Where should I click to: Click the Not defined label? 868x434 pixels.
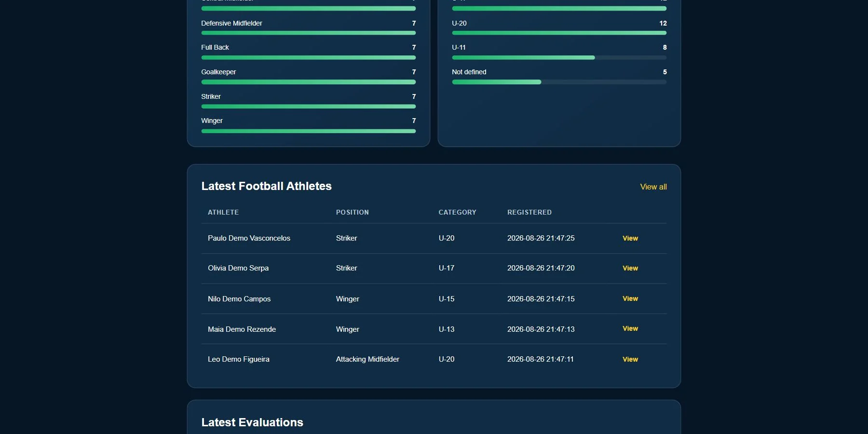(469, 72)
